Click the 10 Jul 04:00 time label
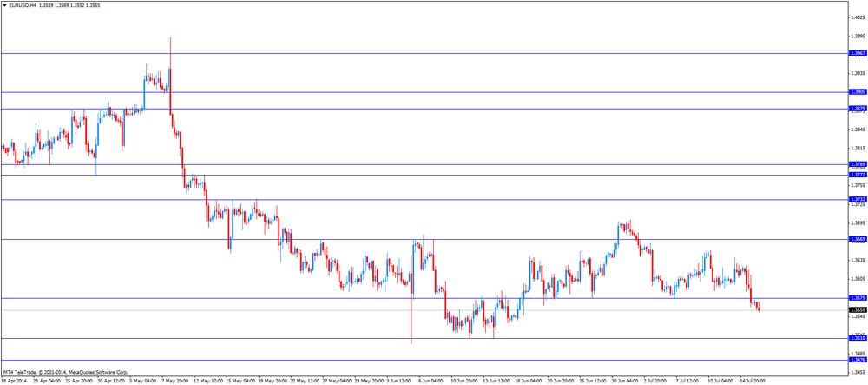The image size is (868, 385). [720, 382]
